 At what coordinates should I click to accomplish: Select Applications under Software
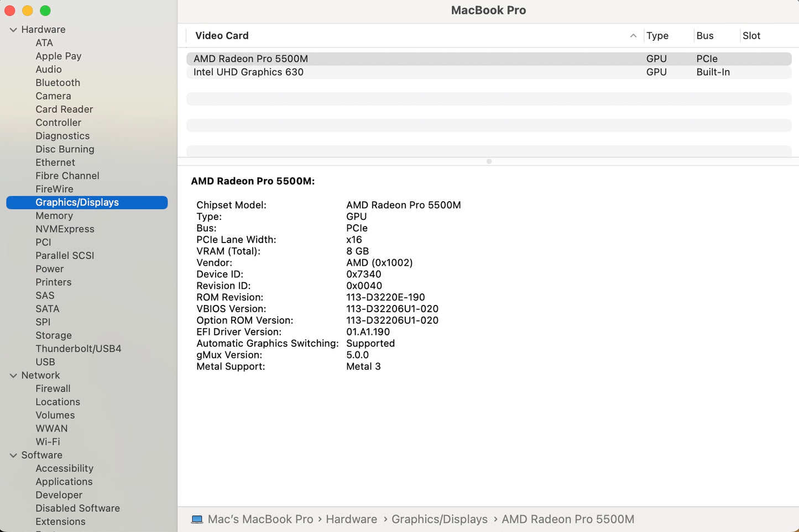click(64, 481)
